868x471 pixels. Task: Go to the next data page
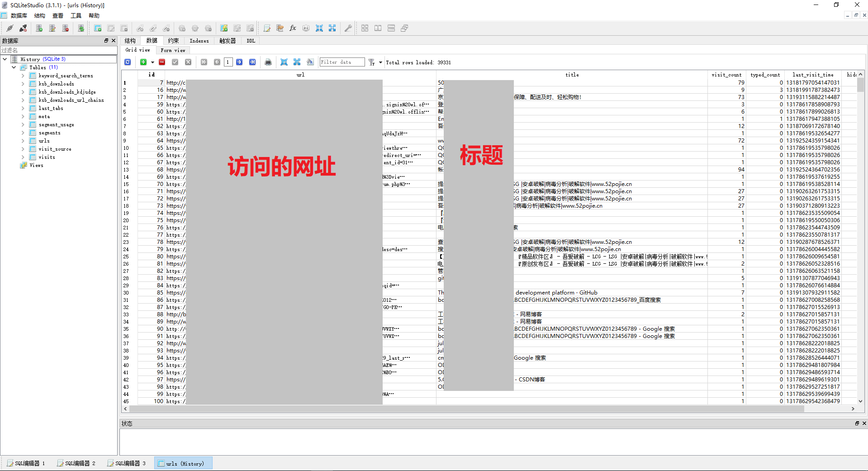[239, 62]
